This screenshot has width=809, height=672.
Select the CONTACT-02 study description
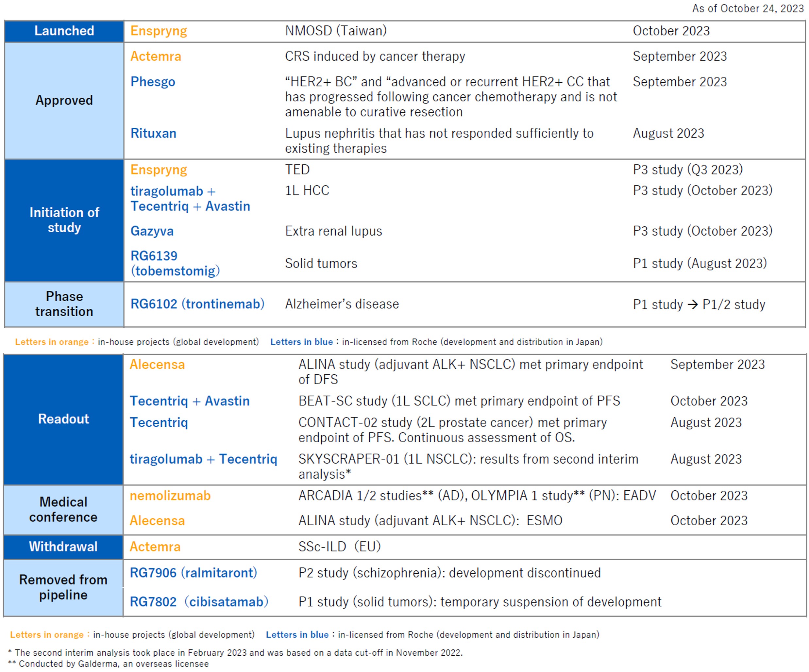[x=453, y=430]
